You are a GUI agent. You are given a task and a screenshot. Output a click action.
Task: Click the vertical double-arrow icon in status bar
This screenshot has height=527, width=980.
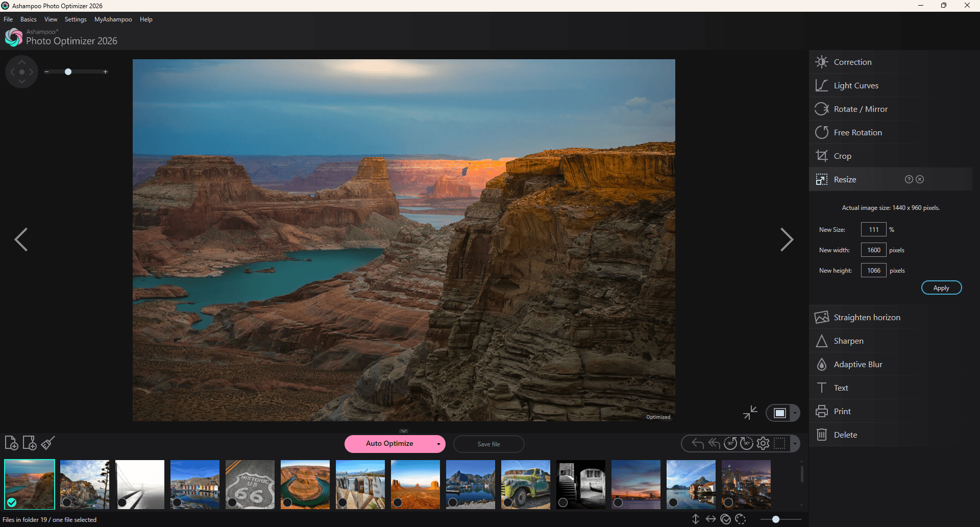(696, 519)
